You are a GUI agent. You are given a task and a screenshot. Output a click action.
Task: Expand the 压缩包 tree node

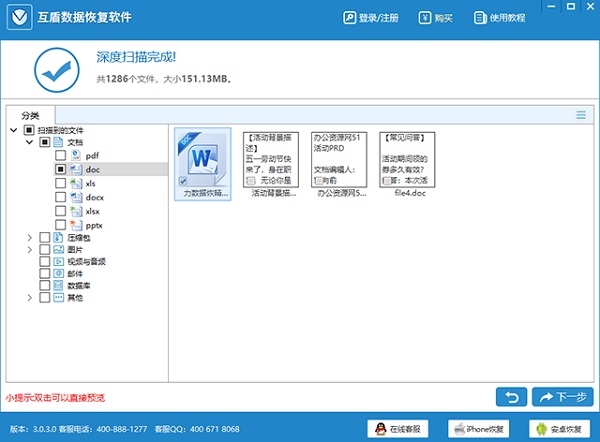[30, 237]
